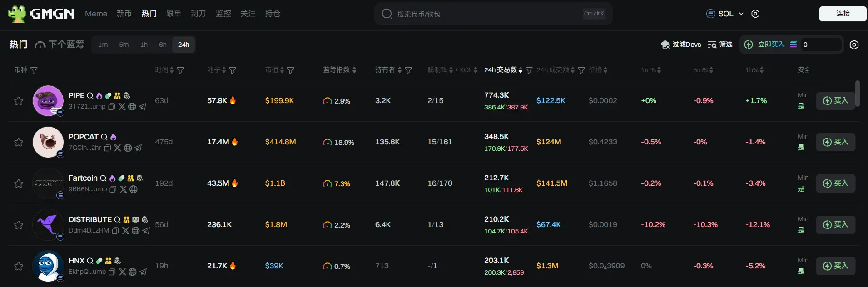
Task: Click the 连接 connect button
Action: point(843,14)
